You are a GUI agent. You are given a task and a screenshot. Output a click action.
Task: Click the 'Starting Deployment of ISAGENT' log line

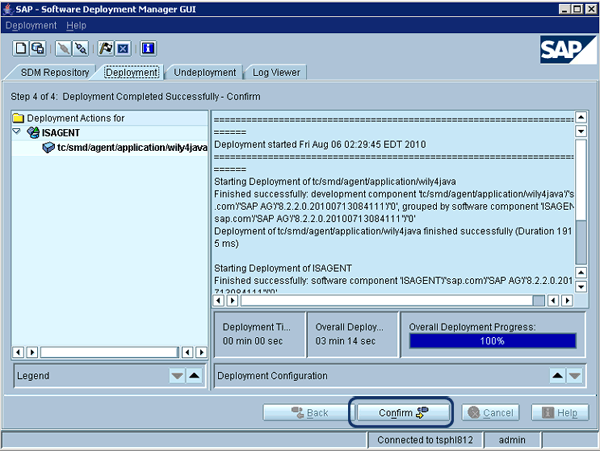coord(283,268)
